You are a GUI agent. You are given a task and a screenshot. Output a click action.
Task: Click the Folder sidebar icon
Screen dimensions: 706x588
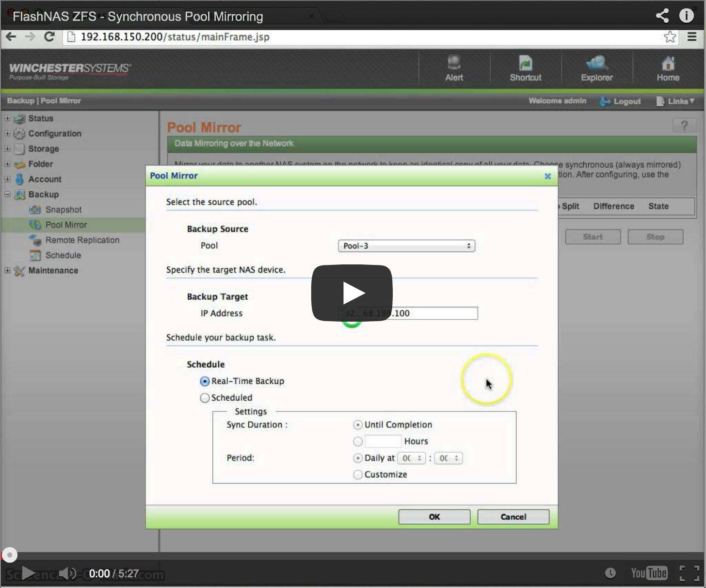coord(19,164)
